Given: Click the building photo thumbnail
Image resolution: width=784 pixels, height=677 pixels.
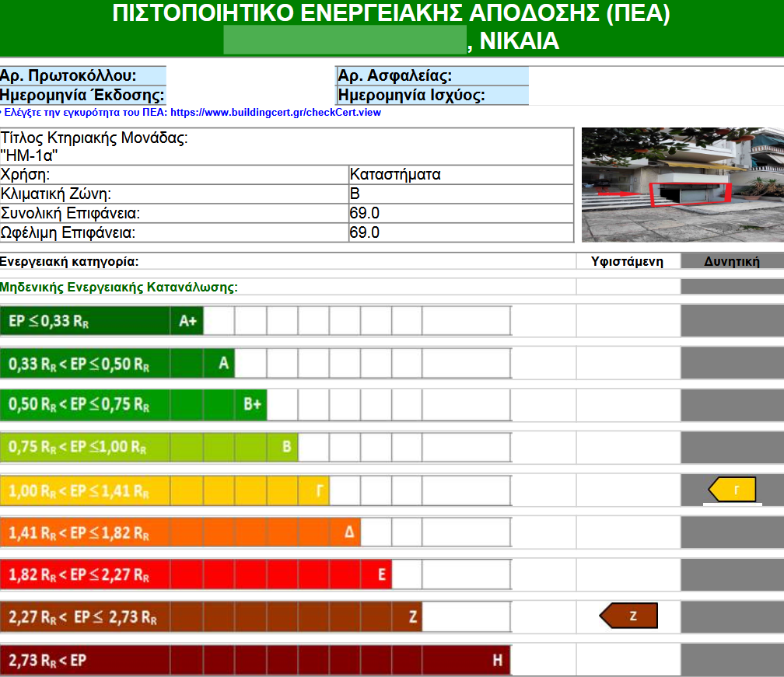Looking at the screenshot, I should click(x=682, y=184).
